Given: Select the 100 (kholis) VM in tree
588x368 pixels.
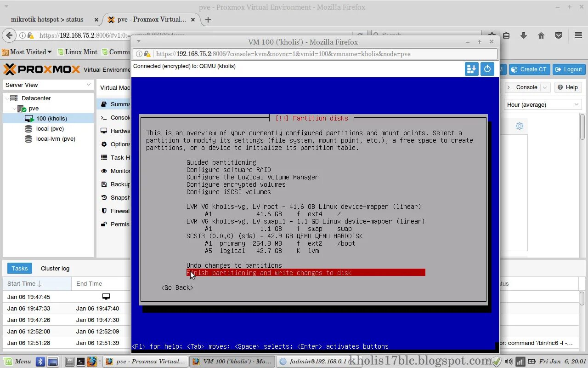Looking at the screenshot, I should 49,119.
